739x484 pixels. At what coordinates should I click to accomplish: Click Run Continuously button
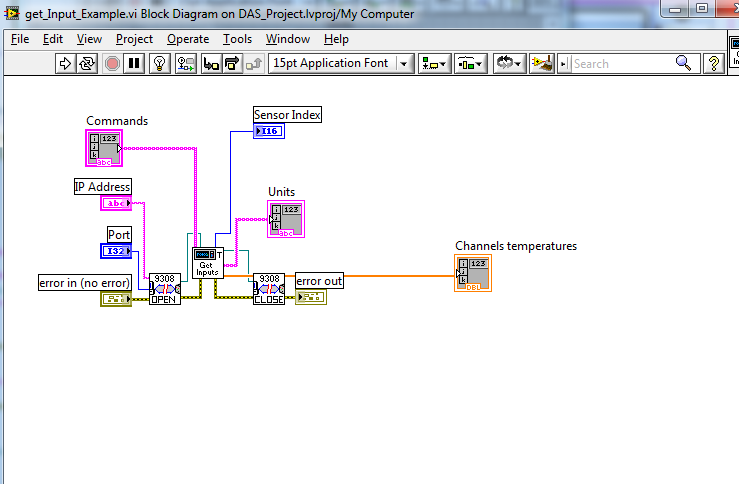(87, 63)
